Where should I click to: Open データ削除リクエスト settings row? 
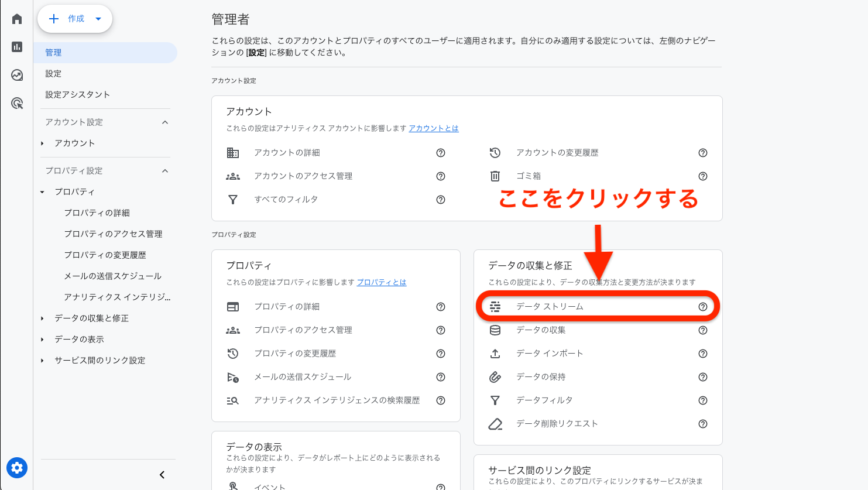pos(598,424)
